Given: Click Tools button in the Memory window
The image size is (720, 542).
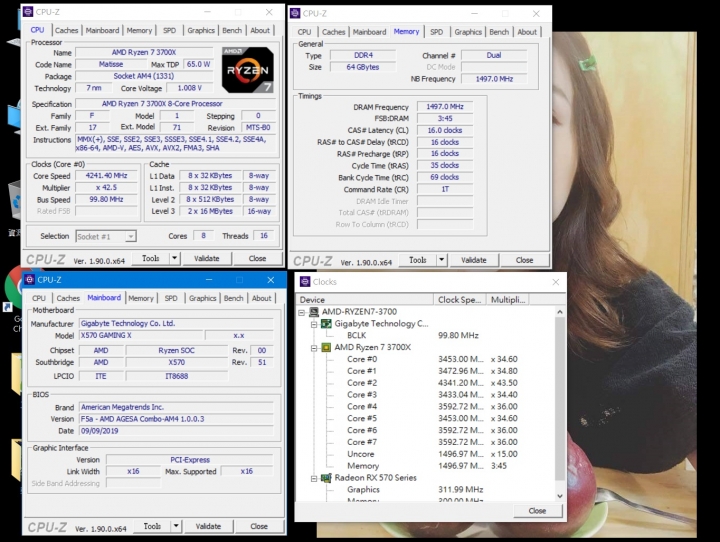Looking at the screenshot, I should 417,260.
